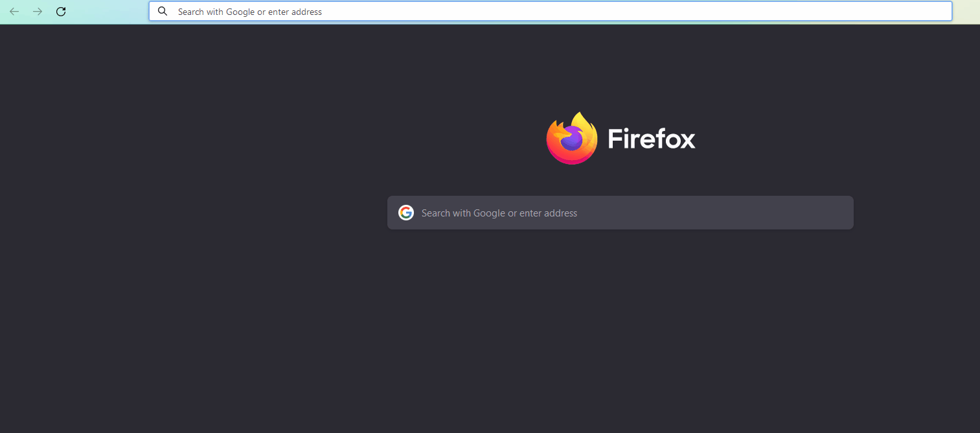Activate the back button to return
Screen dimensions: 980x433
14,11
